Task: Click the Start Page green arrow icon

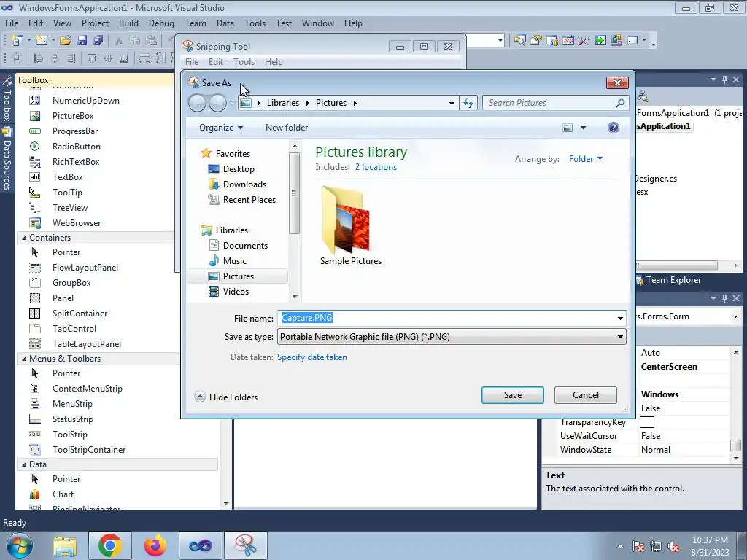Action: (x=600, y=41)
